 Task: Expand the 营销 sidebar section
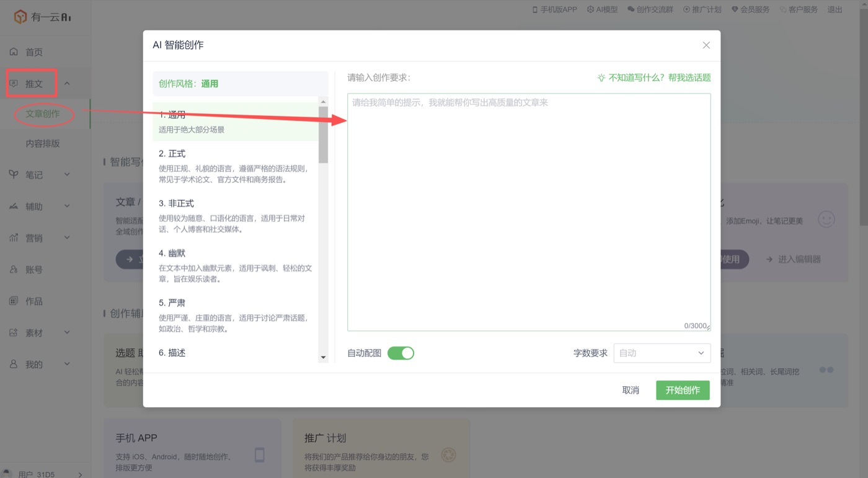pos(67,238)
